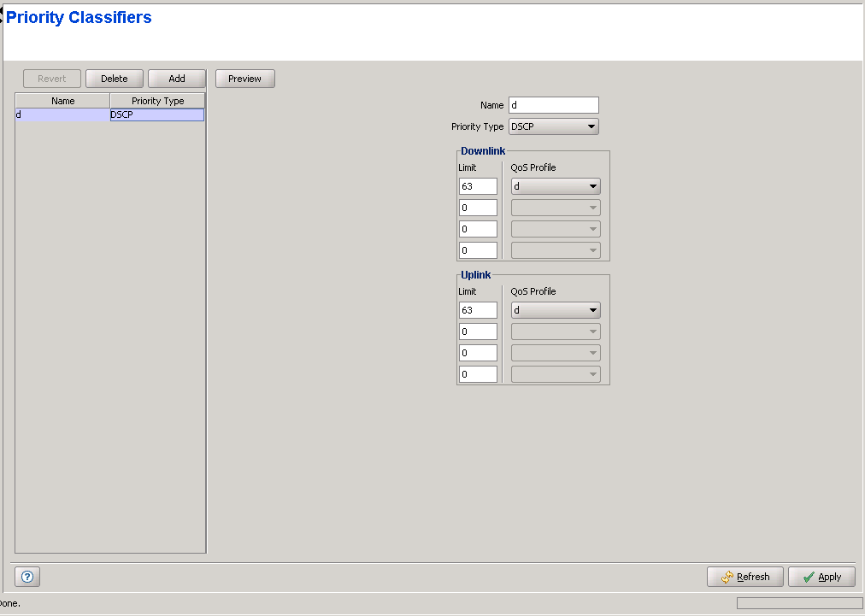Expand first Uplink QoS Profile dropdown
Image resolution: width=865 pixels, height=616 pixels.
coord(556,310)
